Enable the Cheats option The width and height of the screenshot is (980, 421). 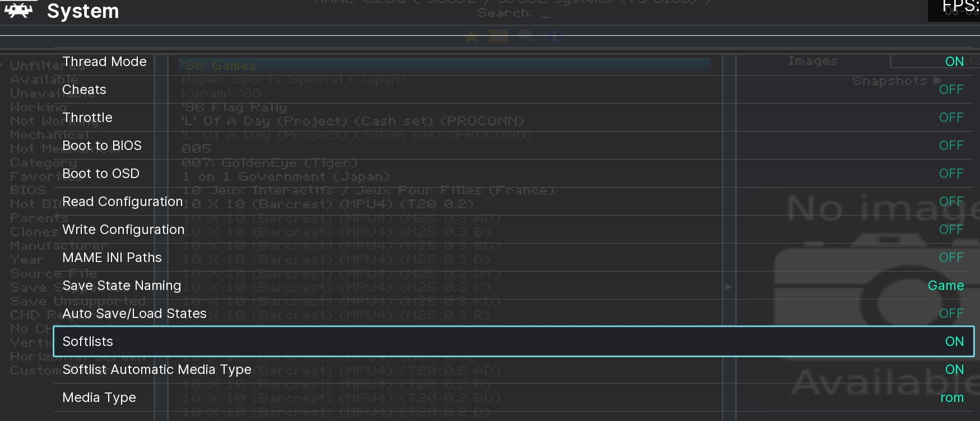tap(514, 90)
